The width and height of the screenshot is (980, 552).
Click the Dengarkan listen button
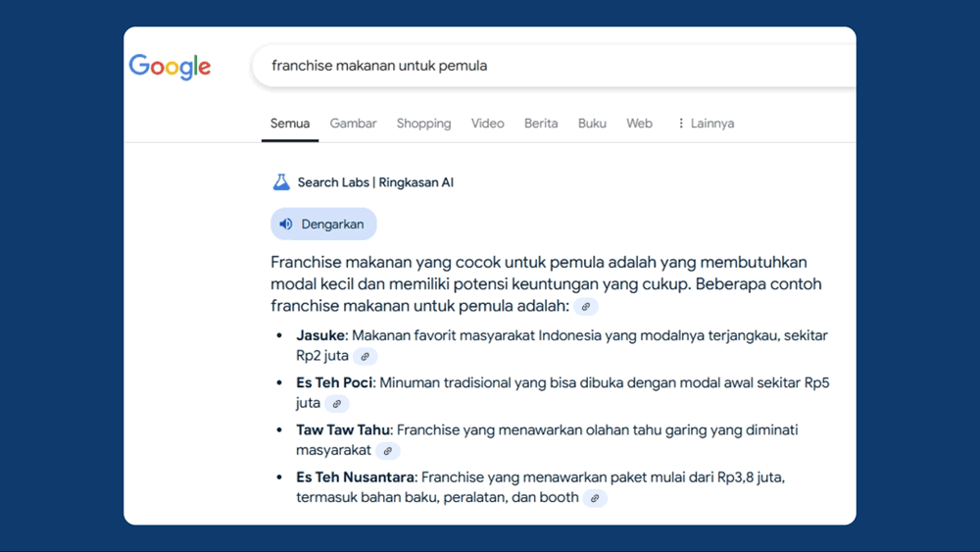click(323, 224)
